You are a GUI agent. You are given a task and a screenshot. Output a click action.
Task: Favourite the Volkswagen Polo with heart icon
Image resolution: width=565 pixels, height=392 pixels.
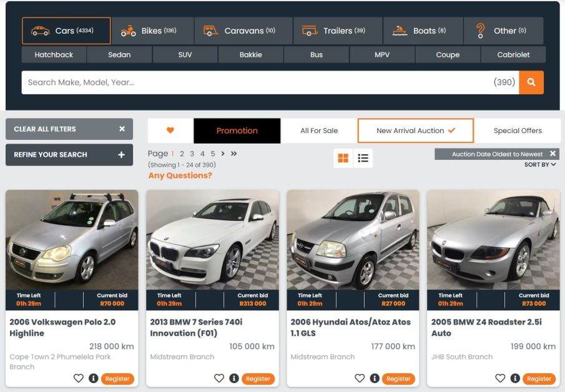tap(79, 378)
